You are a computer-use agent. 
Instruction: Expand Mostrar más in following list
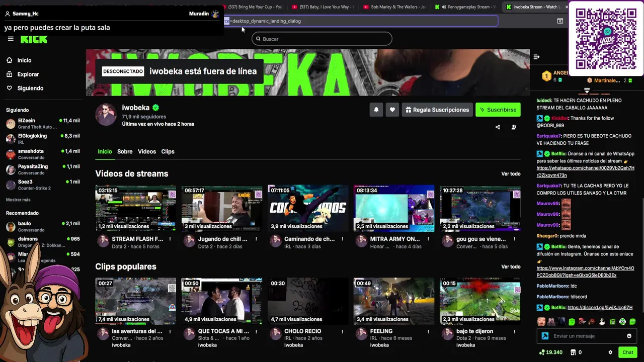(x=18, y=200)
